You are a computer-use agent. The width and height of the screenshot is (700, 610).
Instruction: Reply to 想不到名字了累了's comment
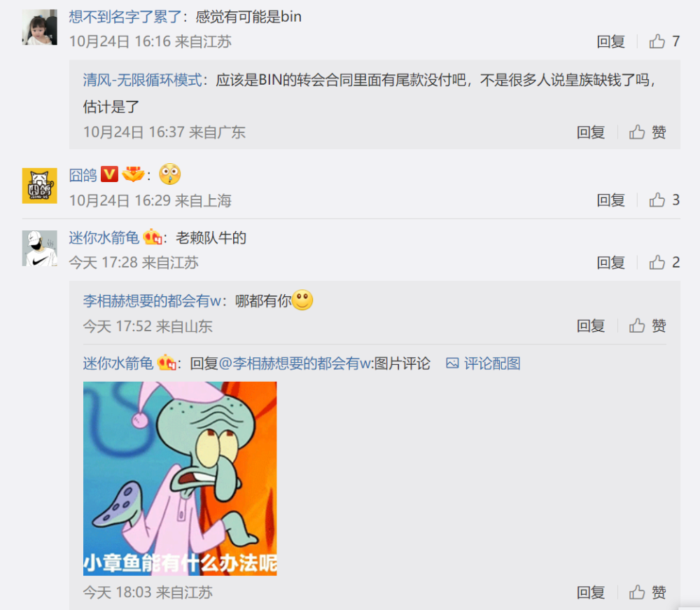click(610, 41)
